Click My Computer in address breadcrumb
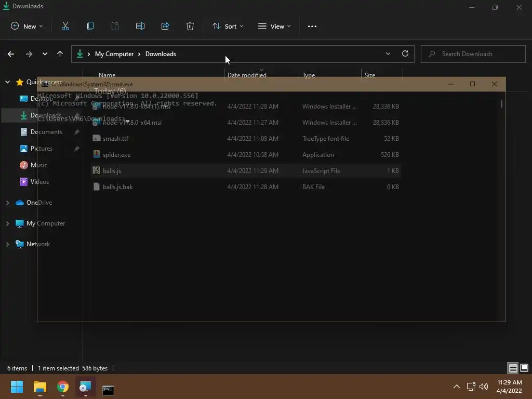 114,54
